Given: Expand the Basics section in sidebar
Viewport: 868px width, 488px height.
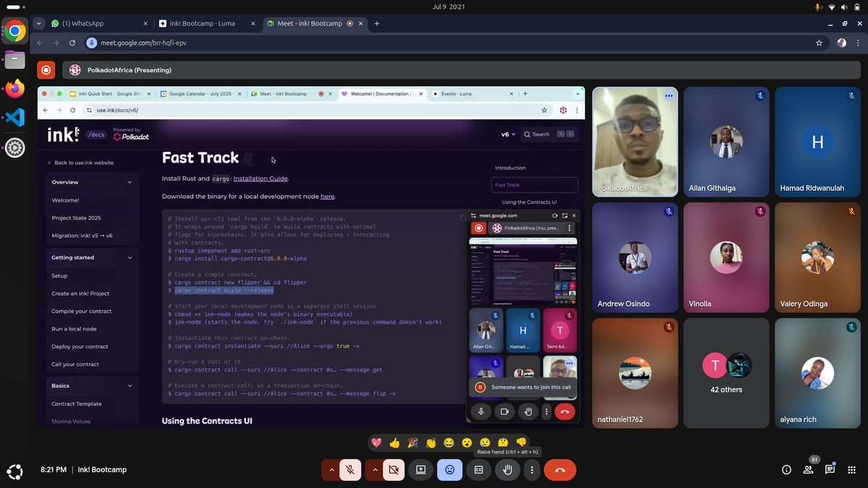Looking at the screenshot, I should (x=130, y=385).
